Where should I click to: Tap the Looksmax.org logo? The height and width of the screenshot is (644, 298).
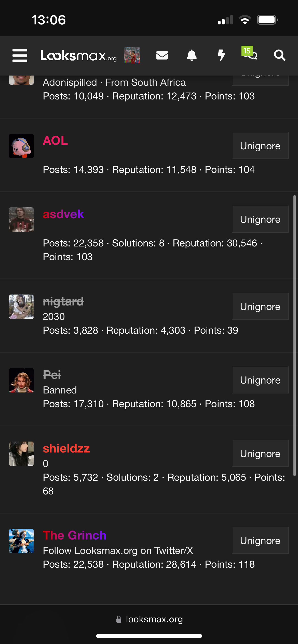78,55
